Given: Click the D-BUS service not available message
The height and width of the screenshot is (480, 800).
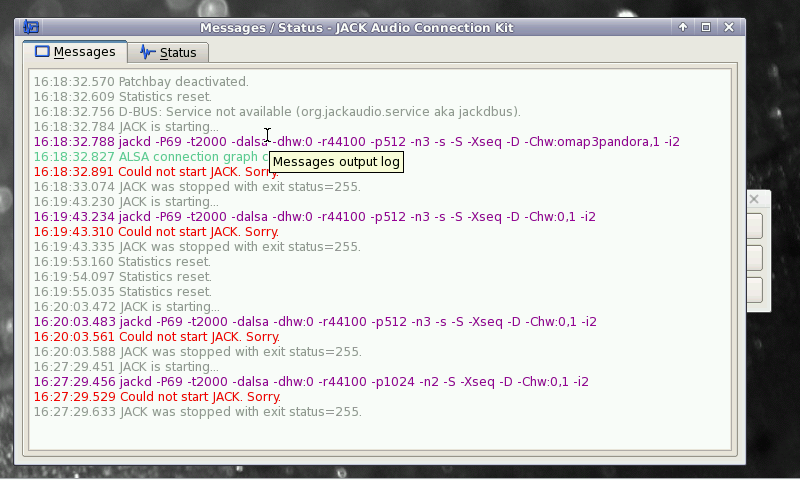Looking at the screenshot, I should (x=277, y=111).
